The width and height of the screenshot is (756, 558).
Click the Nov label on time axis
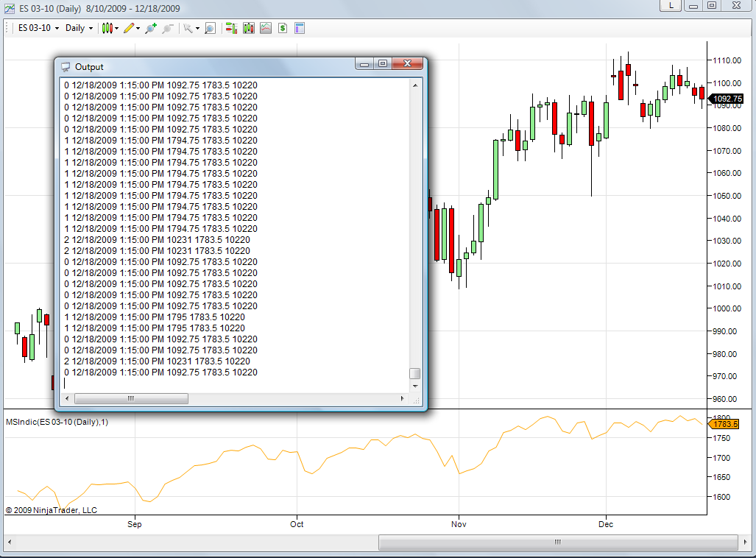coord(459,524)
